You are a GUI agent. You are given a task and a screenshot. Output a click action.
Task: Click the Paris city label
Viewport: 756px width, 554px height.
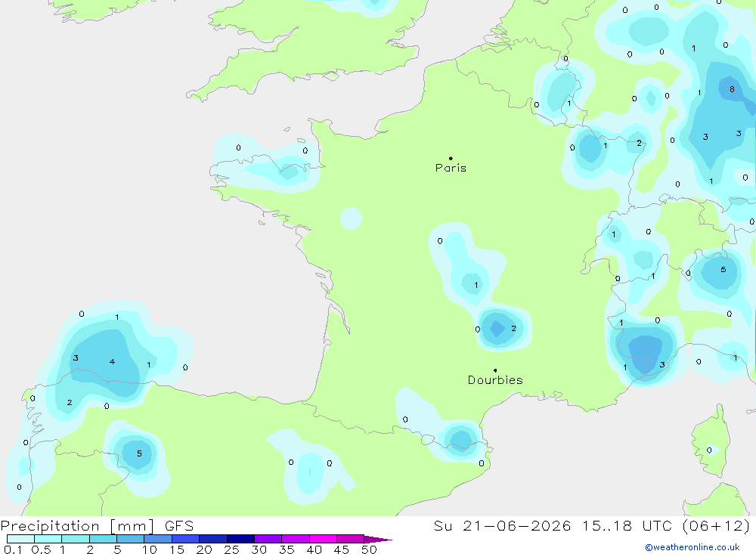[451, 168]
